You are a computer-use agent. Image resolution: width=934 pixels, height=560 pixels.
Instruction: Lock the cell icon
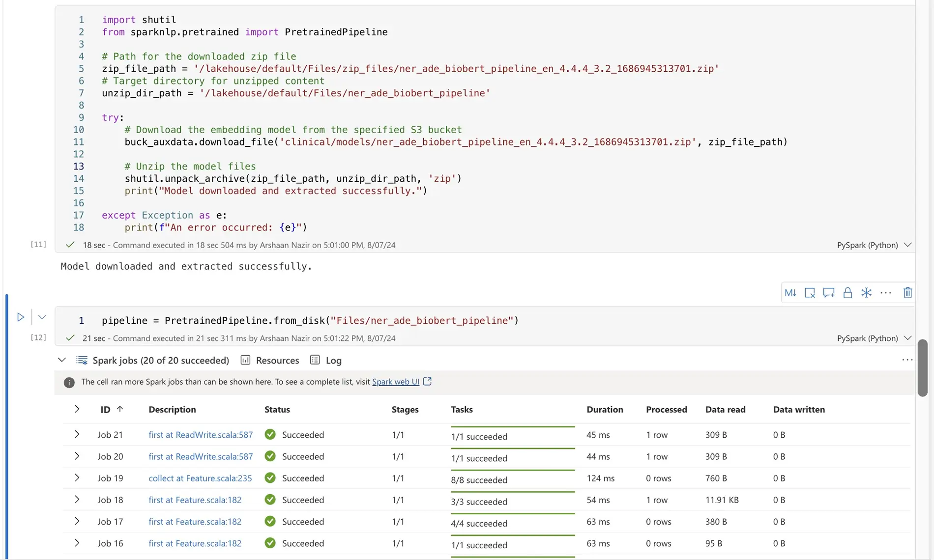pos(847,293)
